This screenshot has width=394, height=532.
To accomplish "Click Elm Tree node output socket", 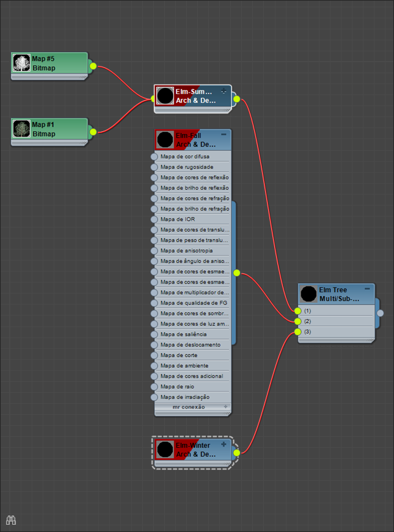I will pos(381,313).
